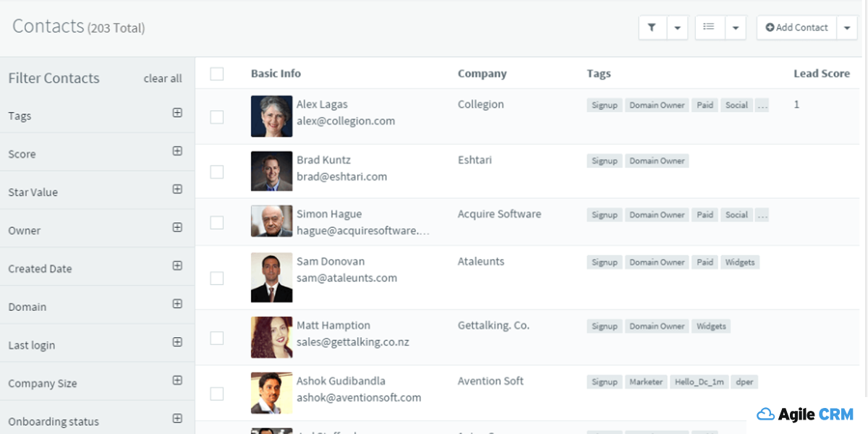This screenshot has height=434, width=868.
Task: Open the view options dropdown arrow
Action: (735, 27)
